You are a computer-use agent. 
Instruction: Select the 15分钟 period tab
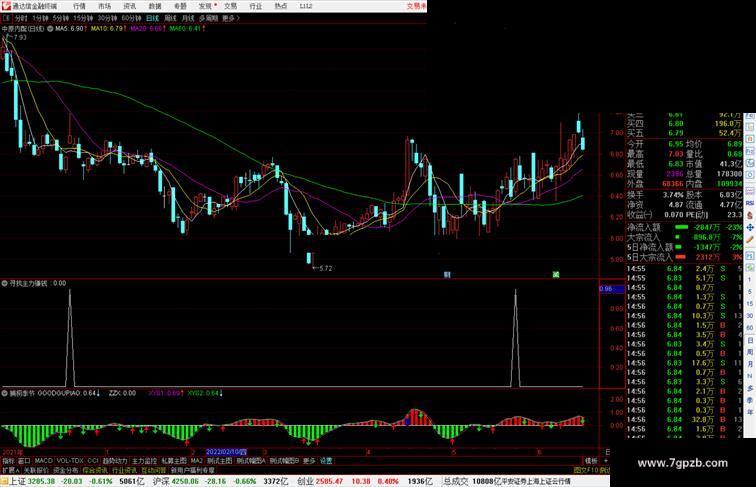tap(83, 18)
